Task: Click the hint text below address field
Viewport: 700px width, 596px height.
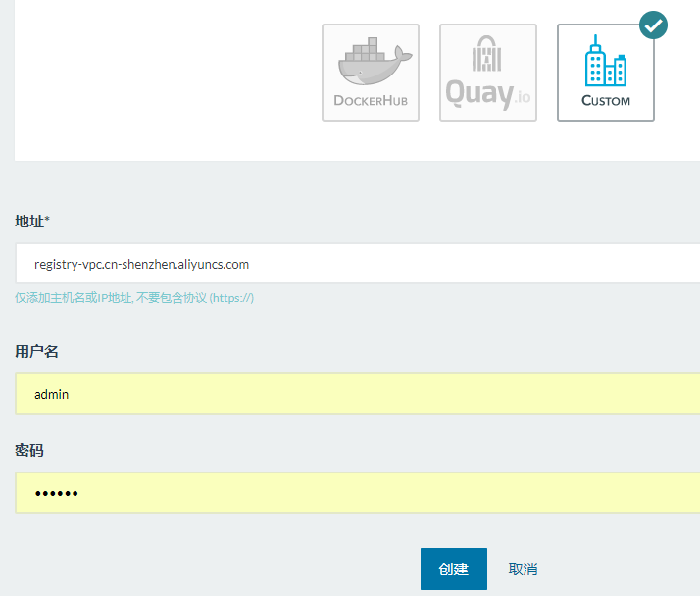Action: (x=134, y=298)
